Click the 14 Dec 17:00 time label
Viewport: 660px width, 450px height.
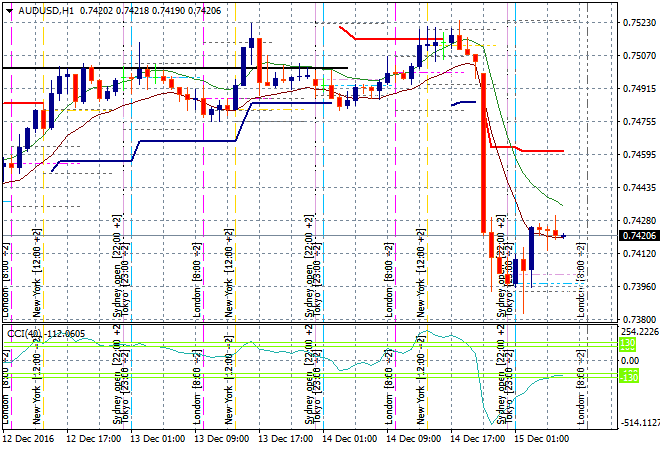pyautogui.click(x=477, y=438)
